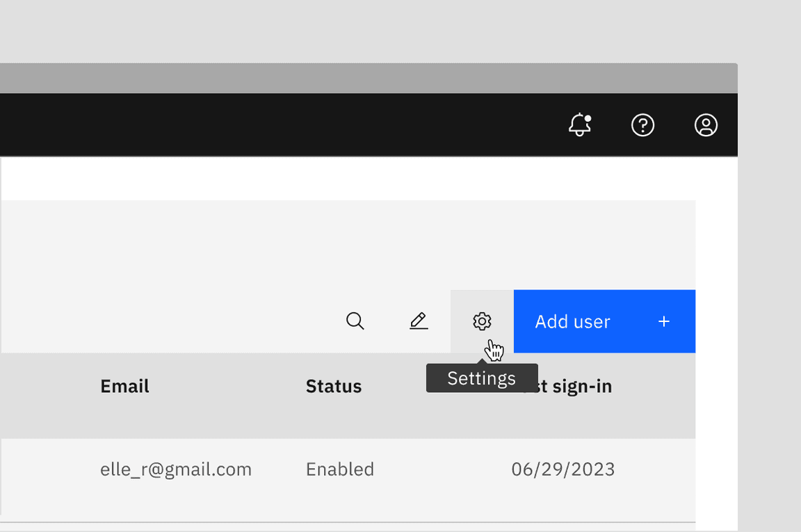Click the gray window title bar
801x532 pixels.
pyautogui.click(x=348, y=78)
